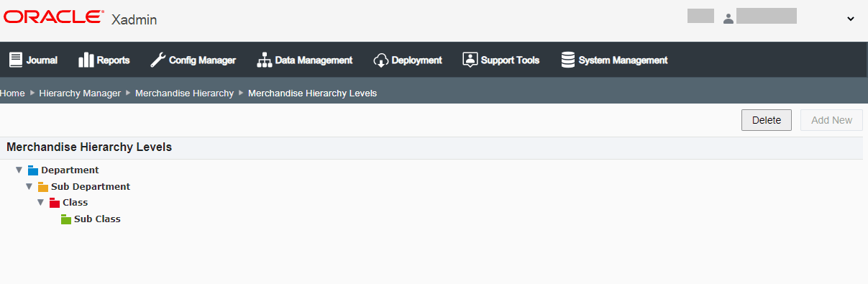Go to Hierarchy Manager breadcrumb link
868x284 pixels.
(80, 93)
